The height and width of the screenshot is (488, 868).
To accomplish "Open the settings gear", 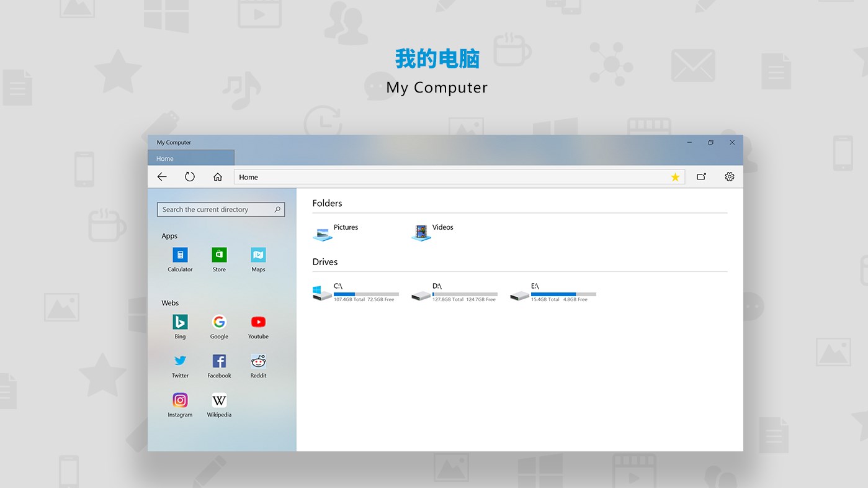I will point(730,176).
